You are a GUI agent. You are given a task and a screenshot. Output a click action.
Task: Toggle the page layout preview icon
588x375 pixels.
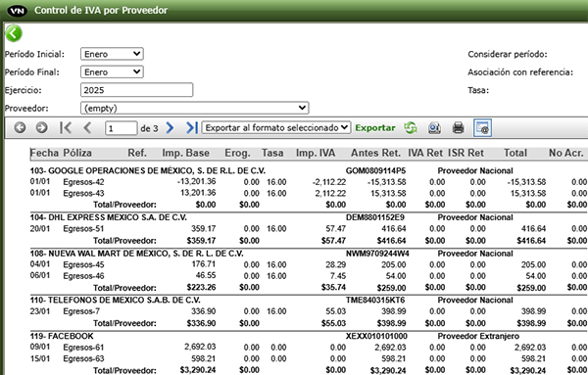click(x=482, y=127)
